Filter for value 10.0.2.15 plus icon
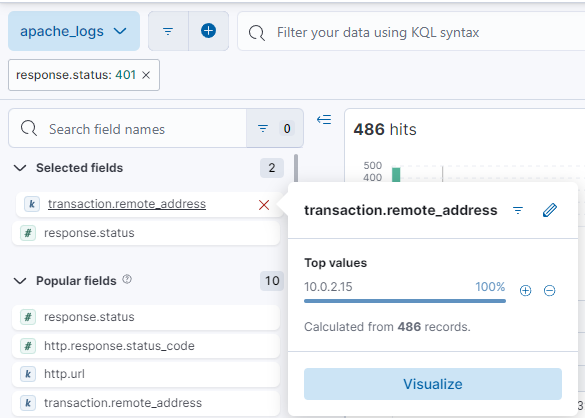 coord(526,290)
